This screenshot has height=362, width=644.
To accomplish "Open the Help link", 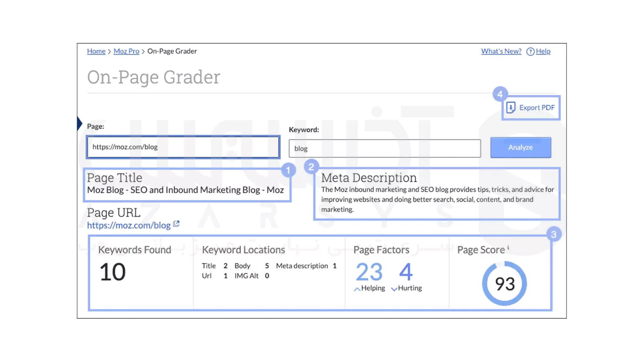I will (x=543, y=51).
